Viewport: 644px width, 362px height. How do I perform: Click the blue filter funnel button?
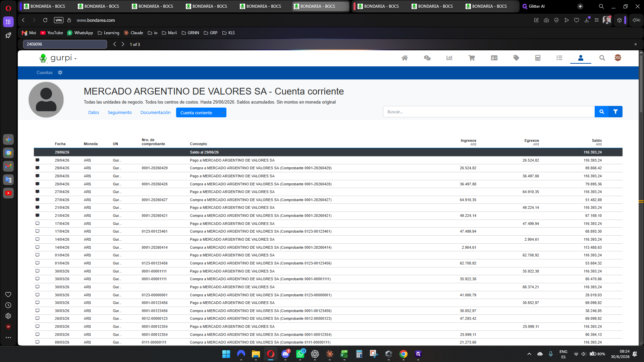pos(615,112)
